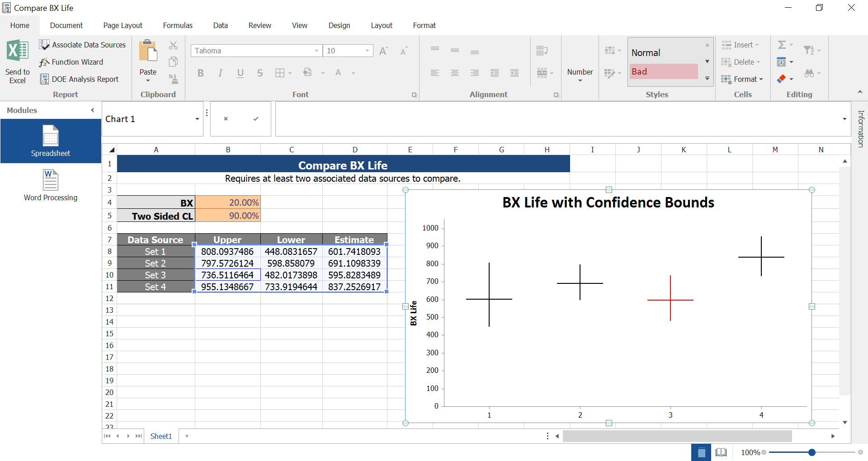Apply the AutoSum sigma icon
Viewport: 868px width, 461px height.
click(782, 44)
